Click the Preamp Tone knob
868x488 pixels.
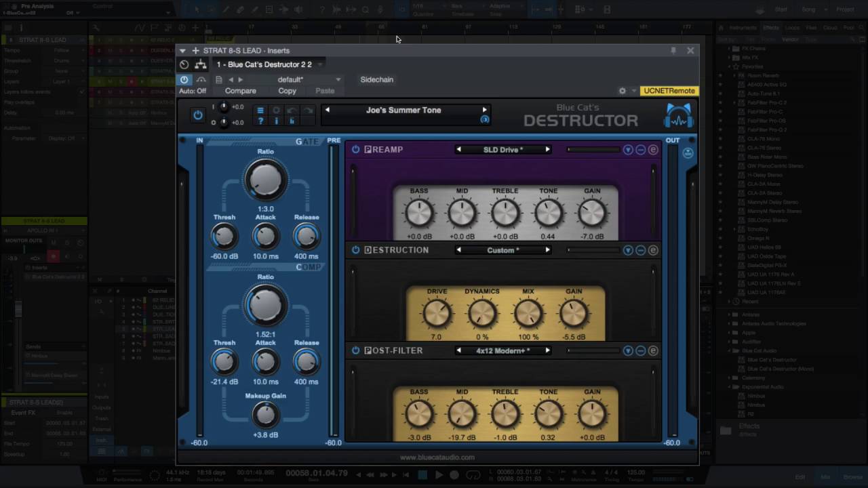pyautogui.click(x=549, y=213)
